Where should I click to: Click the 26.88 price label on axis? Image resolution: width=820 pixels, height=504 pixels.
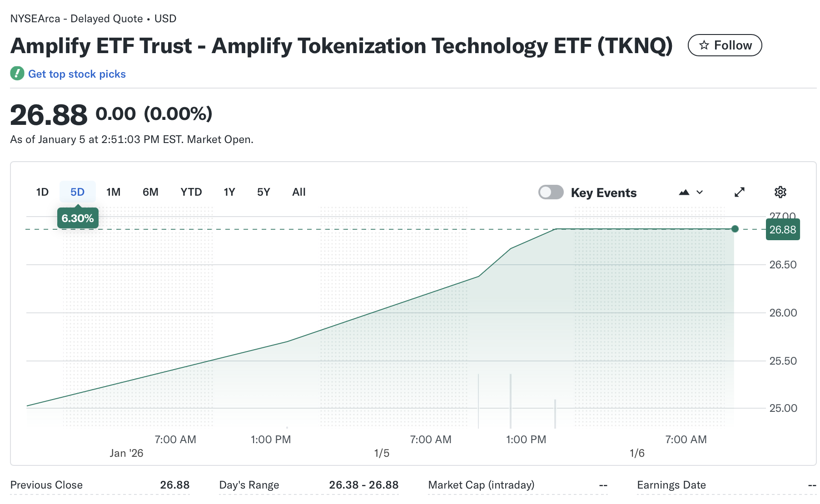pyautogui.click(x=782, y=230)
